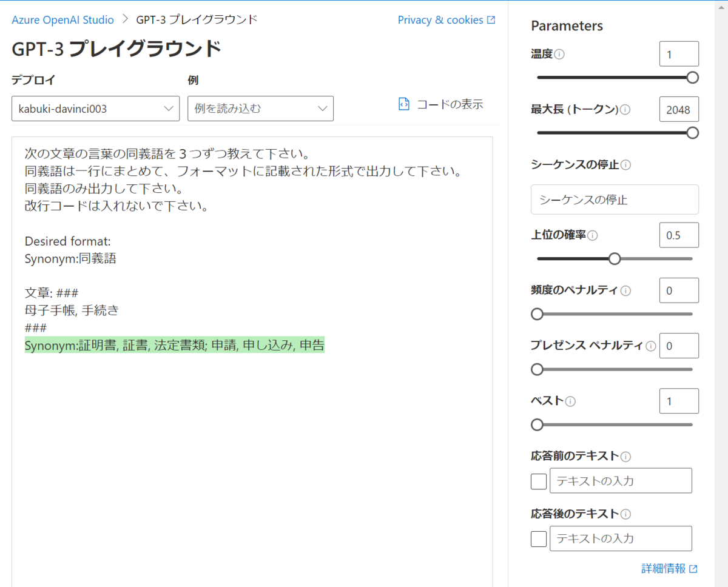728x587 pixels.
Task: Click prompt line starting 同義語は一行にまとめて
Action: (x=244, y=170)
